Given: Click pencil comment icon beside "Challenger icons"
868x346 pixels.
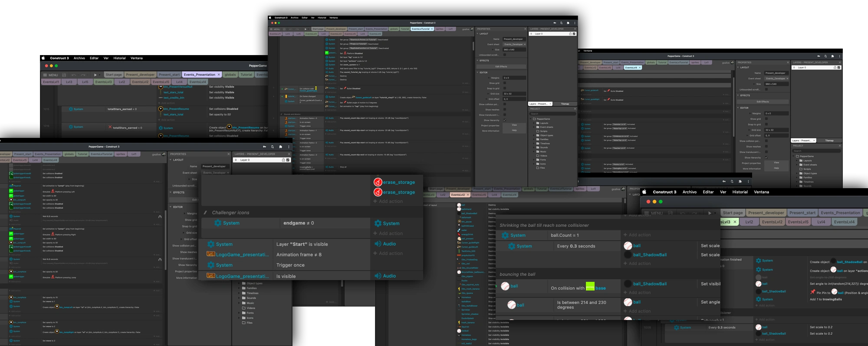Looking at the screenshot, I should pos(206,213).
